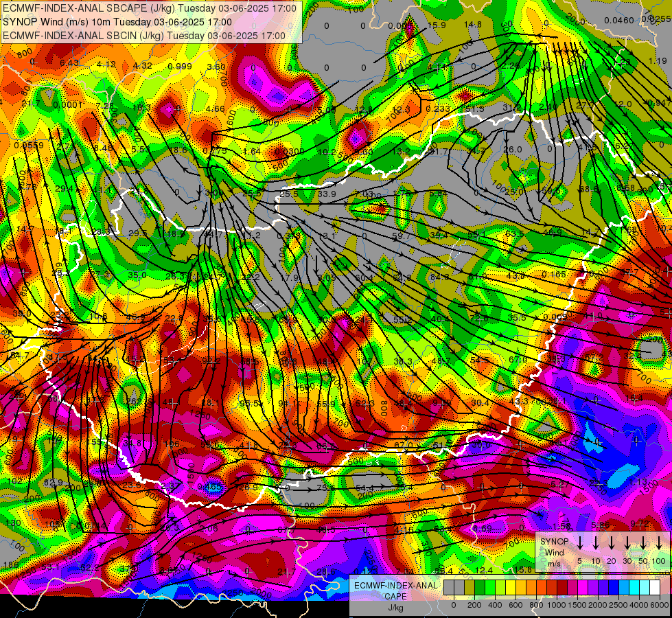Click the 4000 tick label on CAPE scale
The image size is (672, 618).
[x=639, y=605]
